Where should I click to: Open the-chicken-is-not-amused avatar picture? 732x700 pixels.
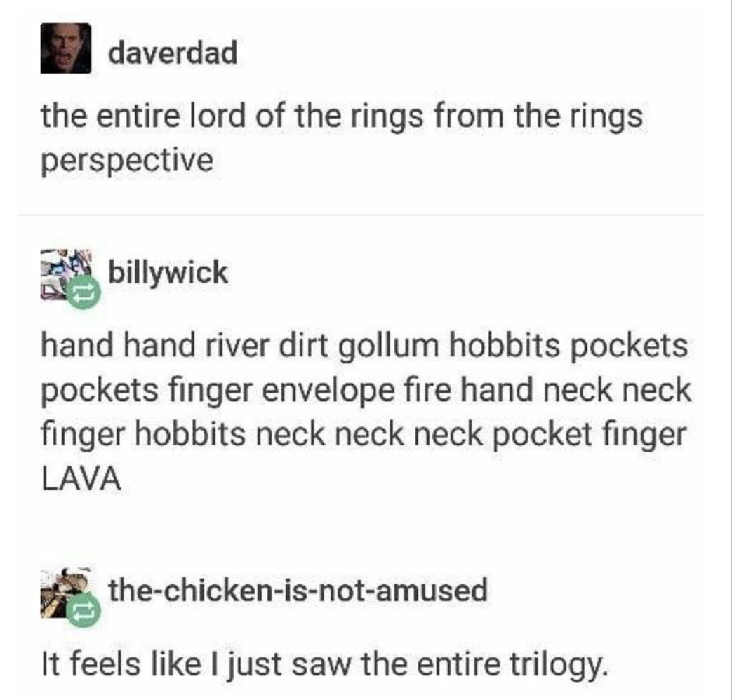coord(66,593)
